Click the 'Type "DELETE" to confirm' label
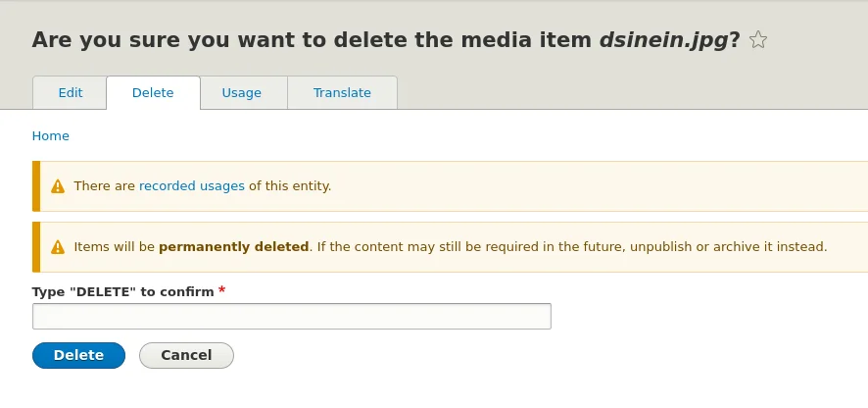This screenshot has width=868, height=408. tap(122, 291)
